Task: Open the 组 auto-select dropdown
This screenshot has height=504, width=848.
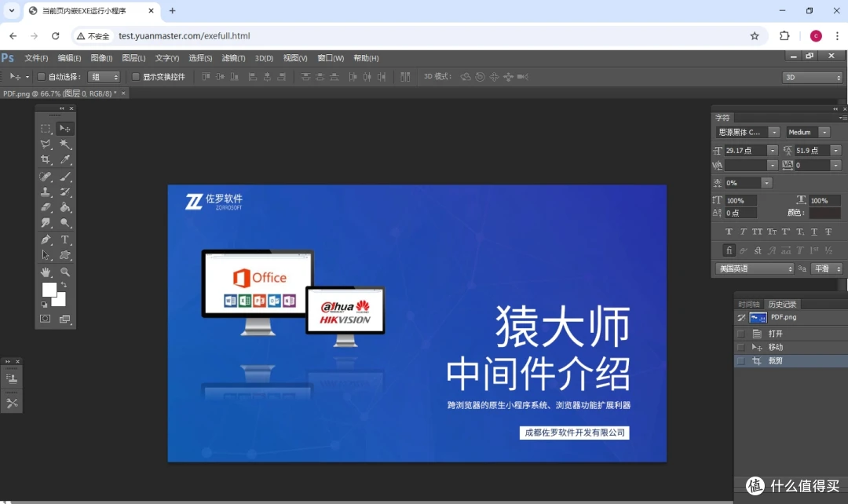Action: [x=104, y=78]
